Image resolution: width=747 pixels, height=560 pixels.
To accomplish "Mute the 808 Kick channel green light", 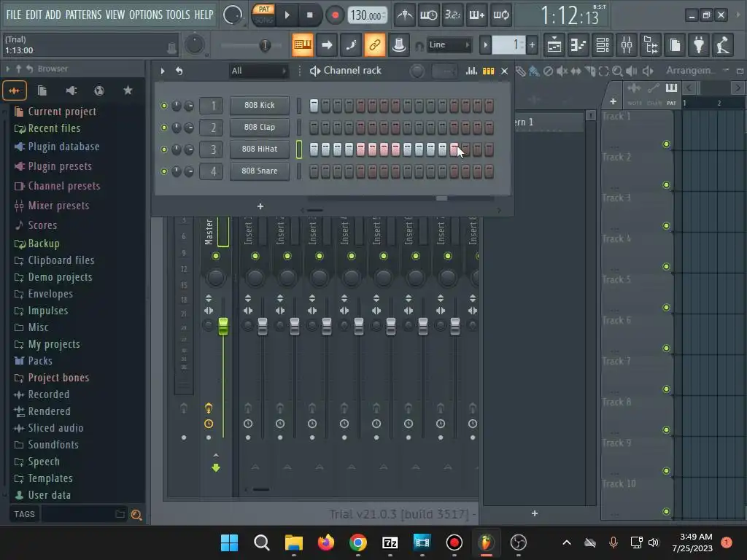I will click(x=164, y=106).
